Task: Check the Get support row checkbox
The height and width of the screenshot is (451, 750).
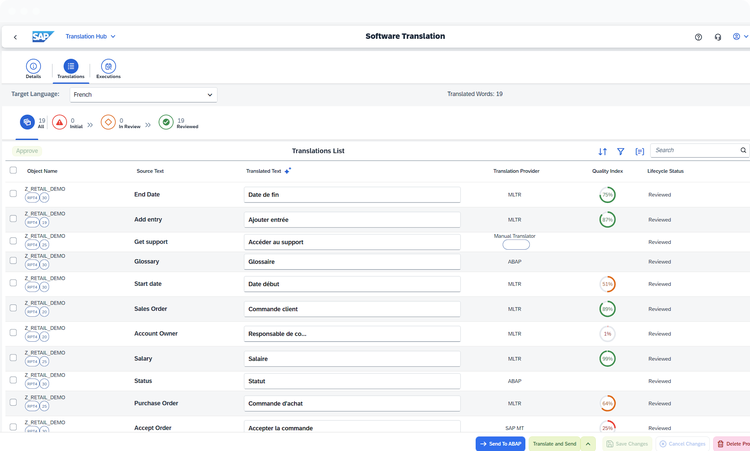Action: point(13,241)
